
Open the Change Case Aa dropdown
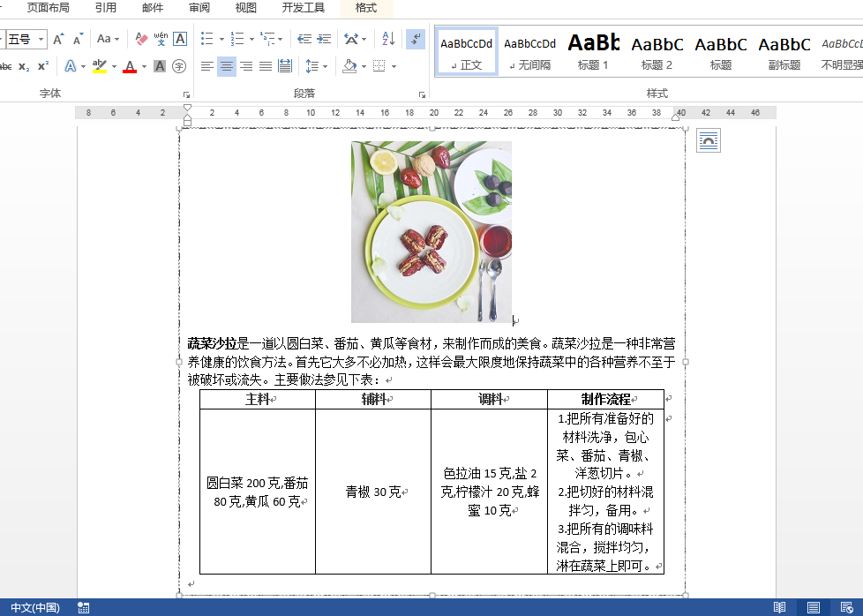pyautogui.click(x=108, y=39)
